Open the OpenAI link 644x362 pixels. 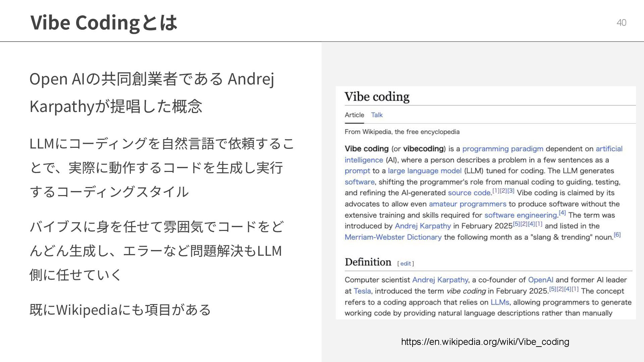pos(540,280)
